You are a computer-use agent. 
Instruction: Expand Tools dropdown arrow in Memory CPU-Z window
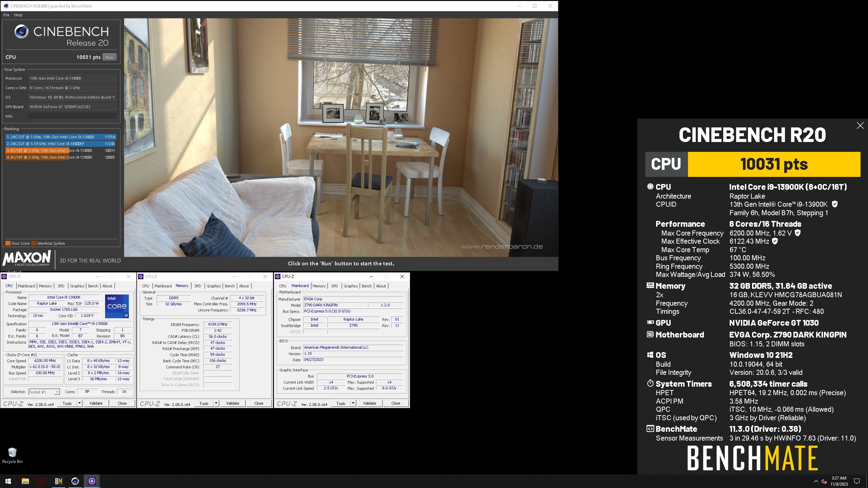[216, 403]
